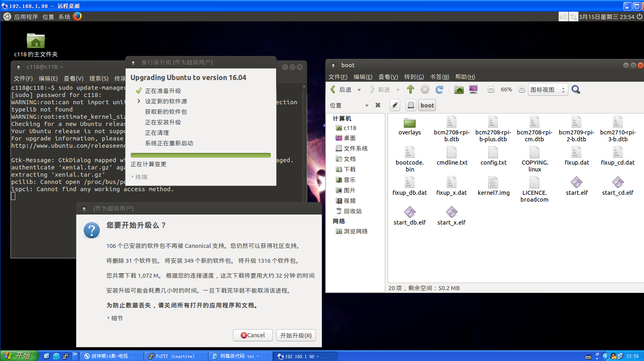644x361 pixels.
Task: Click the boot path button
Action: pyautogui.click(x=427, y=105)
